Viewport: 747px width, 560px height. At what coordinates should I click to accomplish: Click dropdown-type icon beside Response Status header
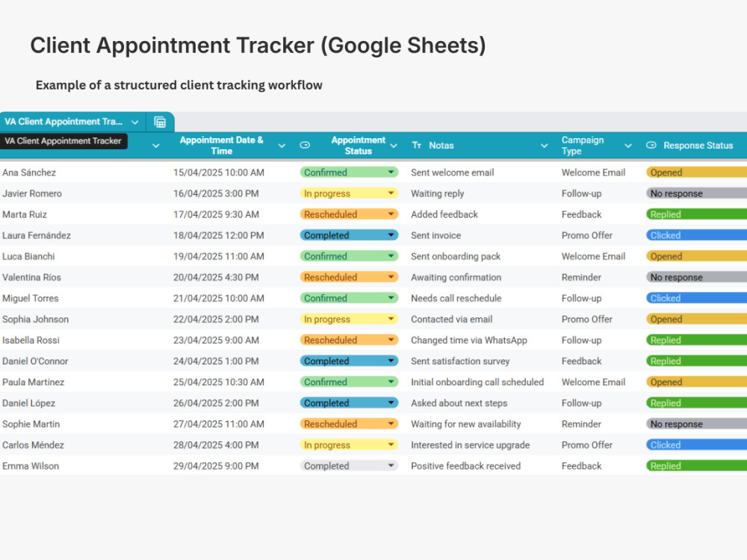[651, 145]
